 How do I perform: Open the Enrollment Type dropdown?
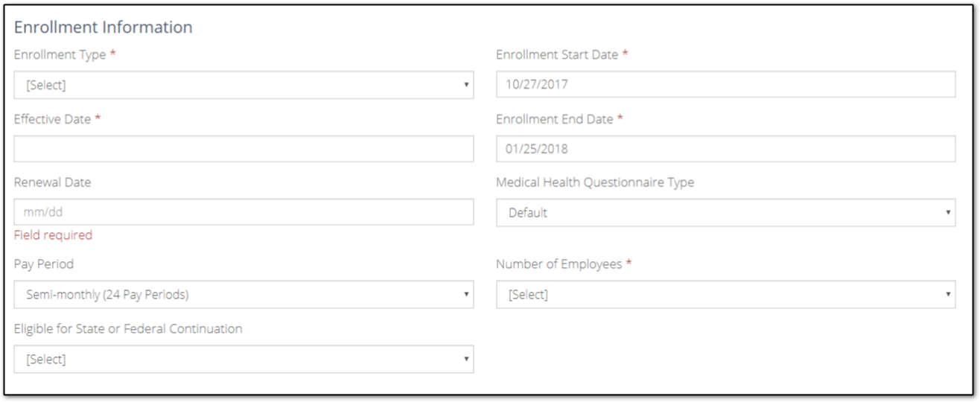244,85
